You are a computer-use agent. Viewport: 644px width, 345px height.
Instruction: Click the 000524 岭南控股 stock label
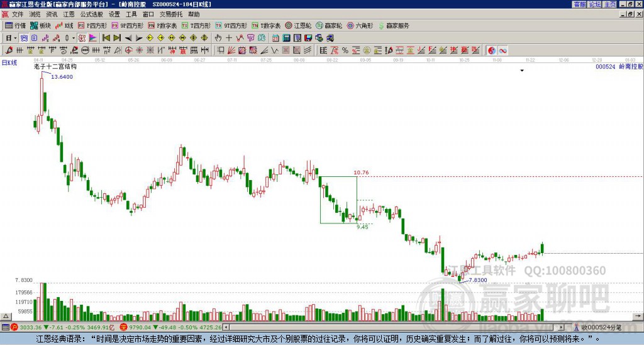click(x=619, y=66)
